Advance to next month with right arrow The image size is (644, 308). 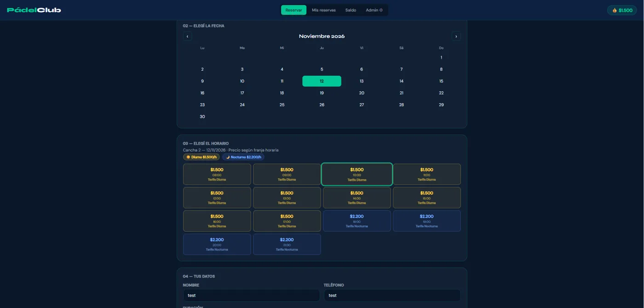coord(456,36)
